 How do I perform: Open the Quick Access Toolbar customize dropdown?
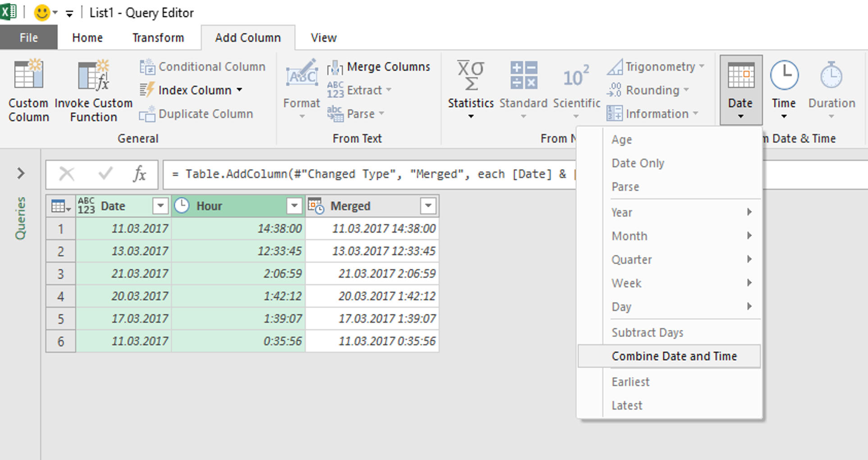[69, 14]
